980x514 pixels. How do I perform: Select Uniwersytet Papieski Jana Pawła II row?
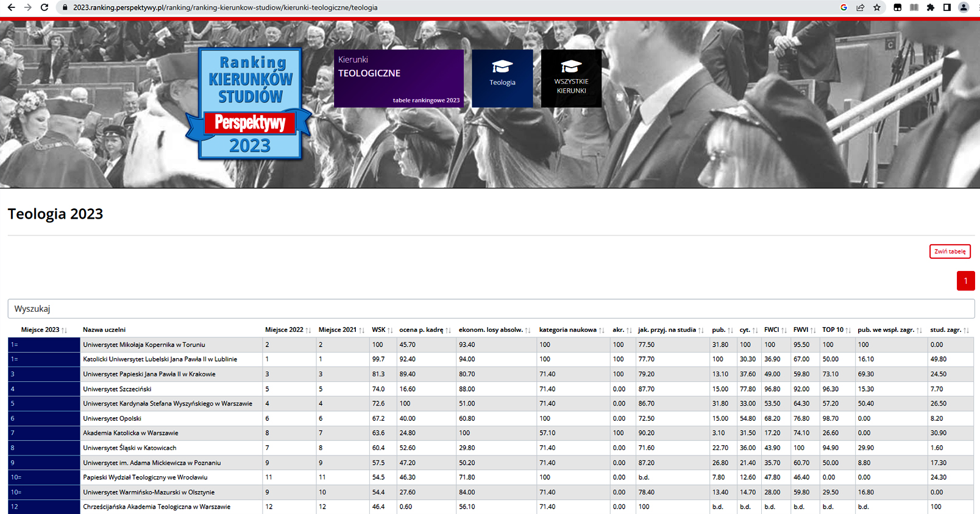click(x=491, y=374)
